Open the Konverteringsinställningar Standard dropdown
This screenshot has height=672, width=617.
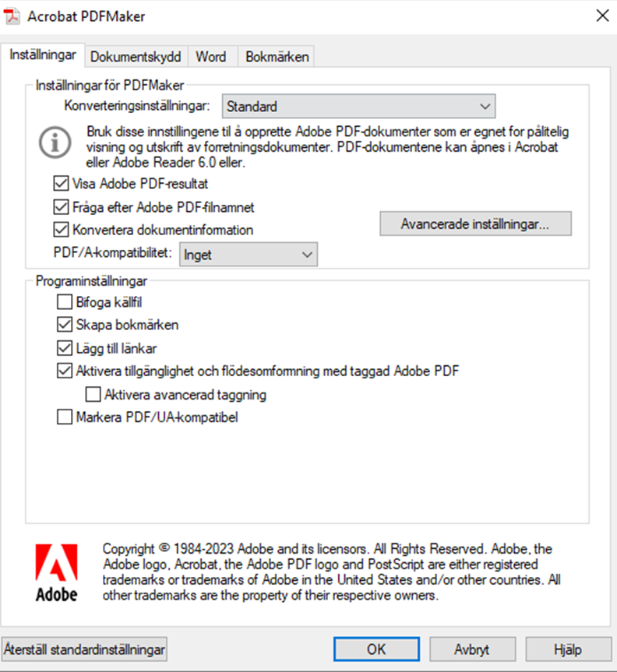(358, 106)
